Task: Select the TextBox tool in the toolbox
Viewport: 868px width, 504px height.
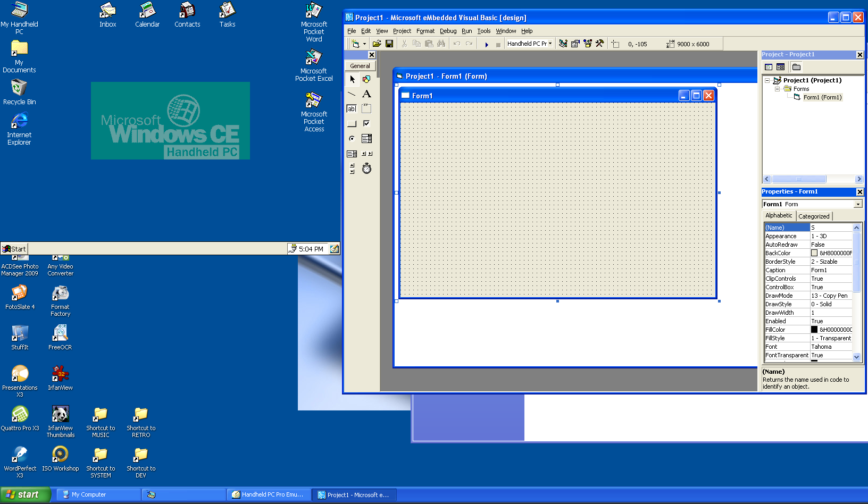Action: coord(352,109)
